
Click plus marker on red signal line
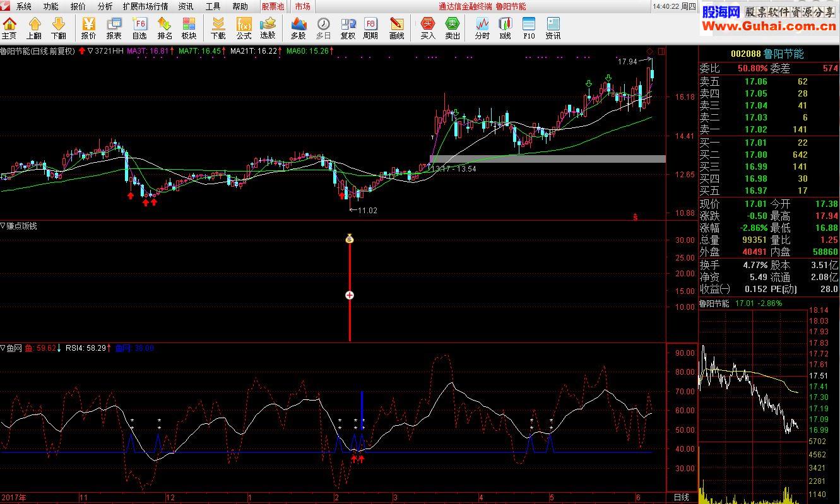(350, 295)
